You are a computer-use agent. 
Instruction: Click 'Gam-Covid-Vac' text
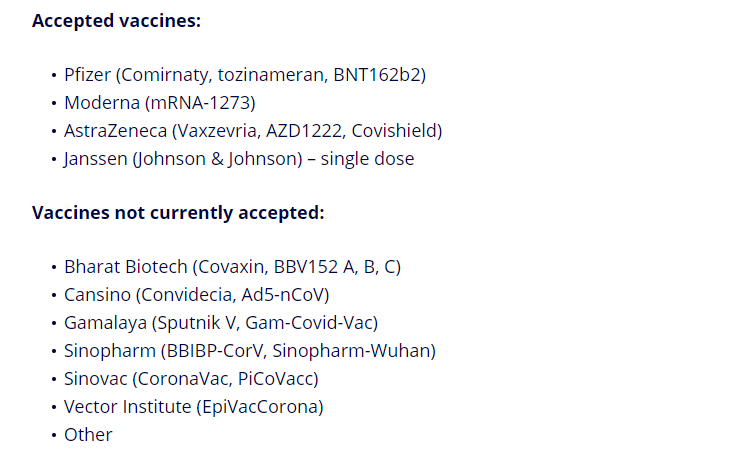pos(309,323)
